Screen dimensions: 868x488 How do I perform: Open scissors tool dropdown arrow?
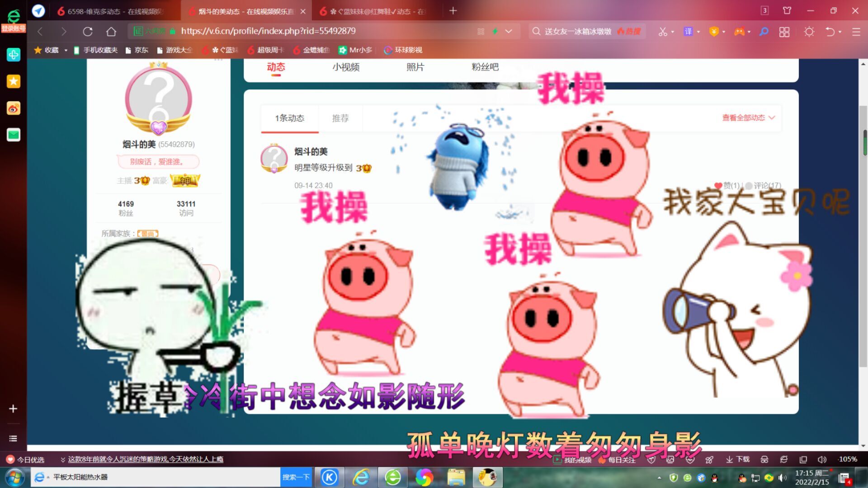click(673, 32)
